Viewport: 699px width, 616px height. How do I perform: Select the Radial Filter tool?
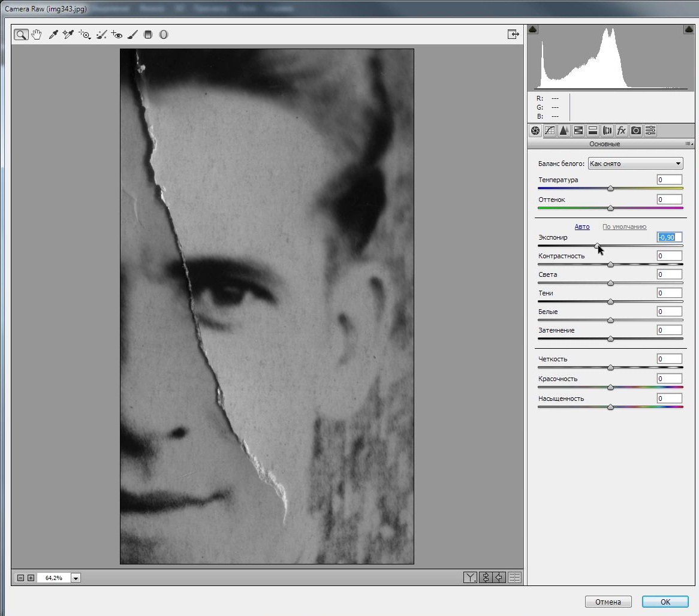point(164,35)
